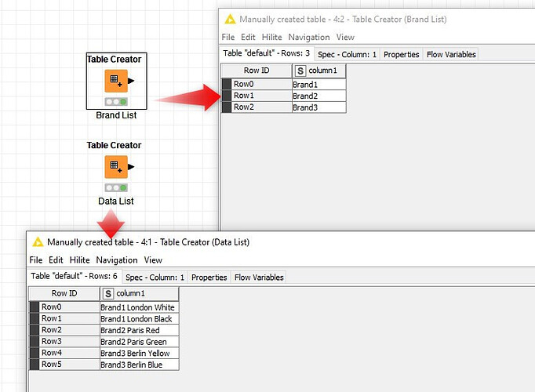
Task: Select the Brand List Table Creator node icon
Action: click(116, 81)
